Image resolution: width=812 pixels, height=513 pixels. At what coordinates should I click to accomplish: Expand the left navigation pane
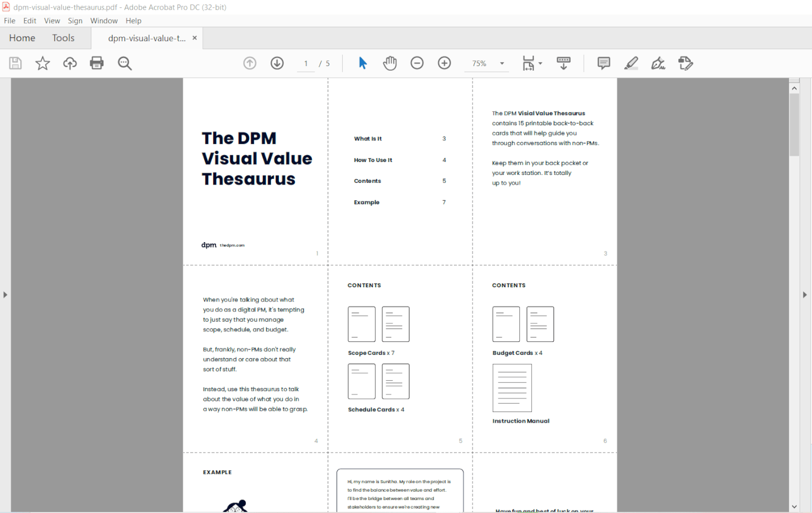pyautogui.click(x=5, y=295)
